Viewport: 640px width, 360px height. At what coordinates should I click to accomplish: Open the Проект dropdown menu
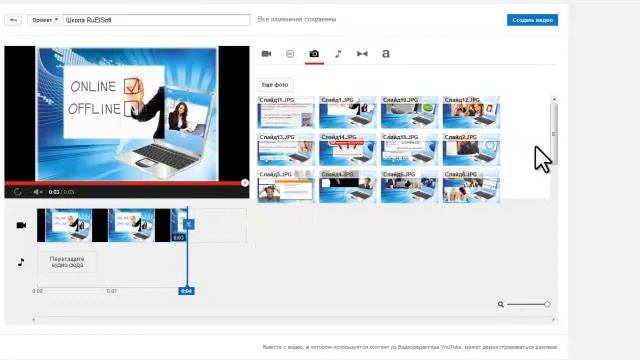point(45,20)
